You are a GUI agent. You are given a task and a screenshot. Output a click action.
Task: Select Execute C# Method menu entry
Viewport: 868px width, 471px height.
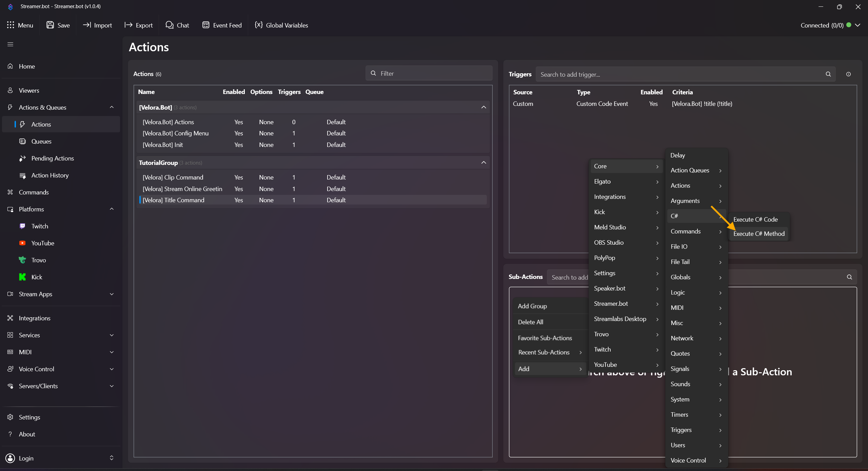click(x=759, y=234)
